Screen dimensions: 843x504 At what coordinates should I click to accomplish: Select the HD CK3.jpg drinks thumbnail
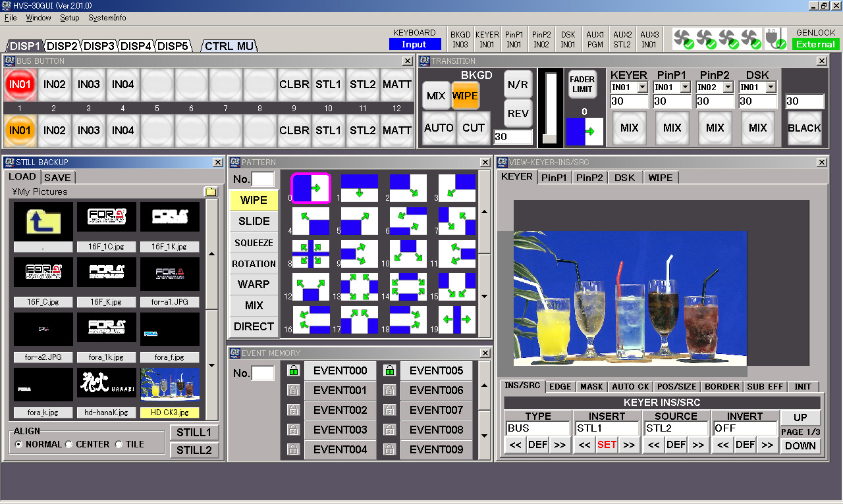pyautogui.click(x=169, y=384)
